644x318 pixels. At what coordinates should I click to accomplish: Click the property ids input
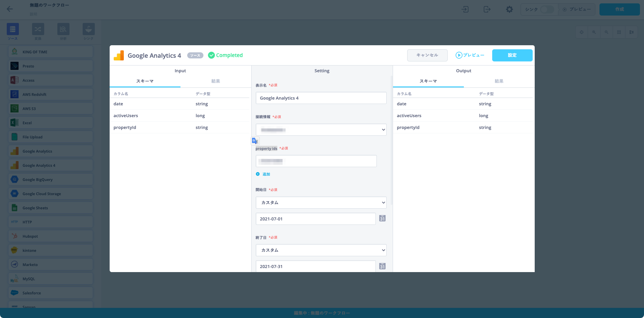pos(316,161)
